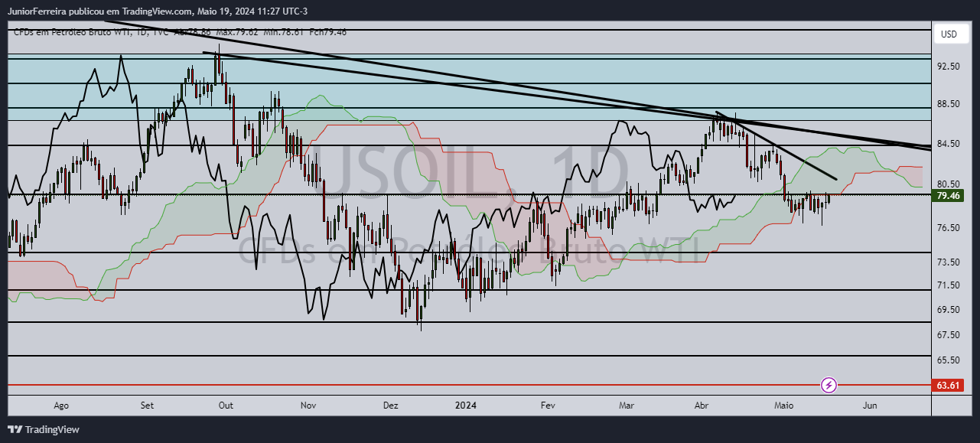Click the 73.50 price axis label

click(949, 262)
